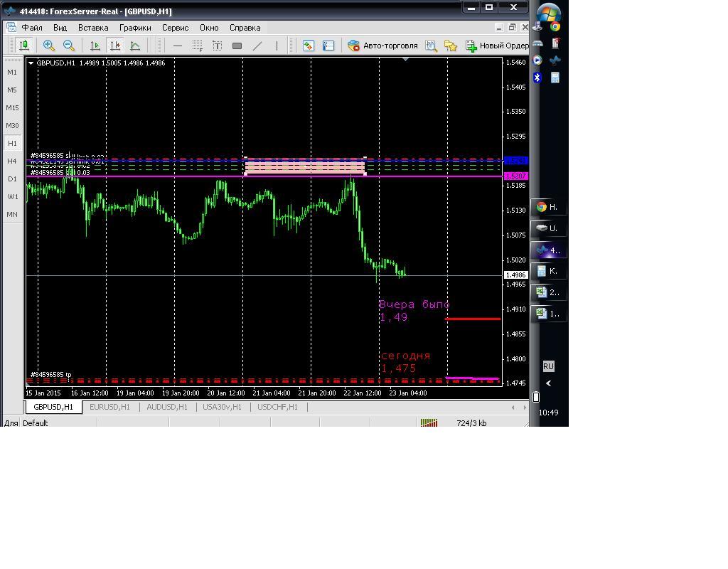Select the 'Вчера было 1,49' text label
Viewport: 728px width, 569px height.
[414, 311]
